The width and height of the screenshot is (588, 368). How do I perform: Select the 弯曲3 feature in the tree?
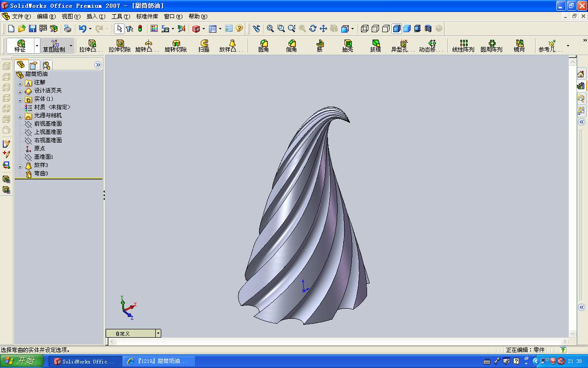[41, 173]
